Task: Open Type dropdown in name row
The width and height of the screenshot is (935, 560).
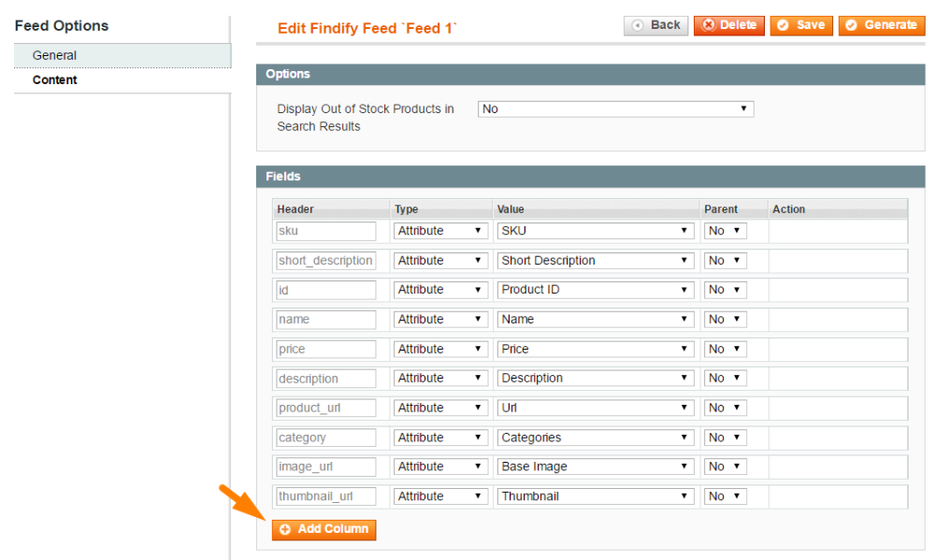Action: click(x=440, y=319)
